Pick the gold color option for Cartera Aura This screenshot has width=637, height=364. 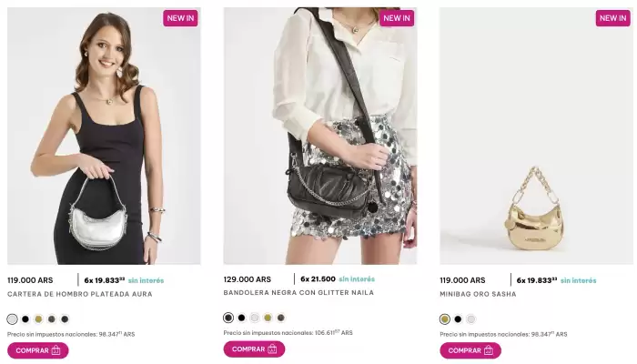coord(38,319)
